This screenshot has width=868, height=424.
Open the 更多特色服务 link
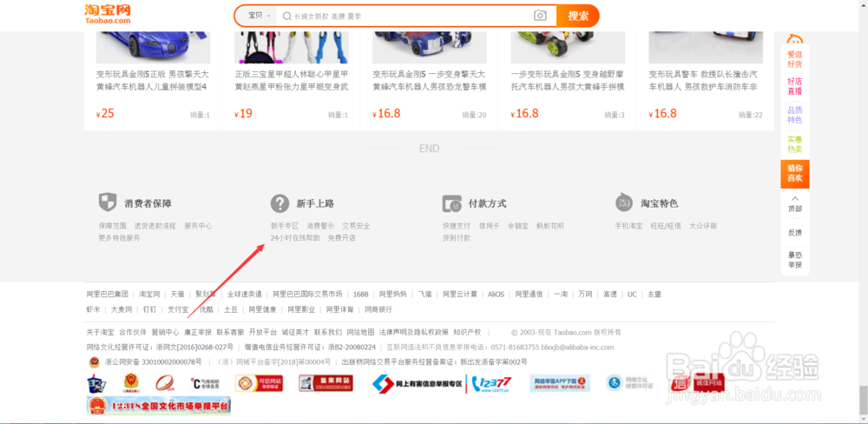point(120,238)
